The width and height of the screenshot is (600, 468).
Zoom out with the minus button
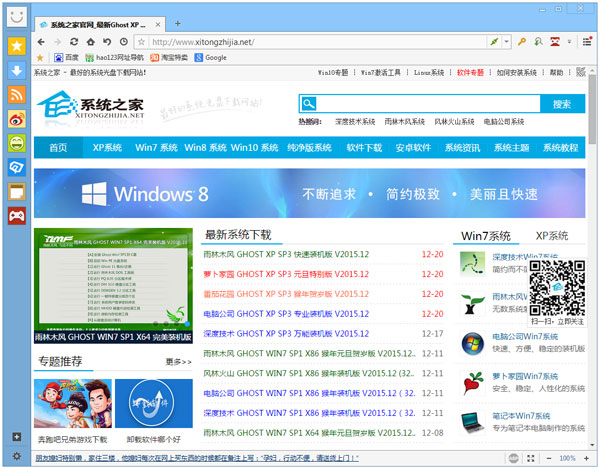tap(549, 458)
